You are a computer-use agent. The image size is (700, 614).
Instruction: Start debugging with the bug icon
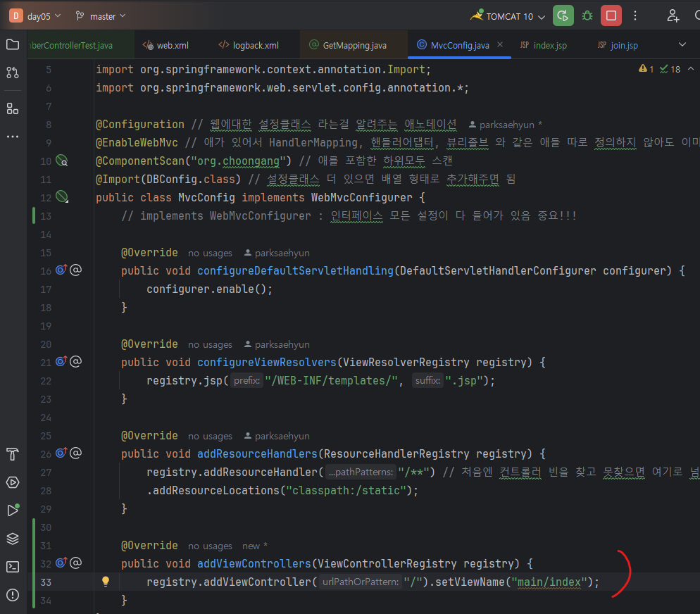click(587, 16)
